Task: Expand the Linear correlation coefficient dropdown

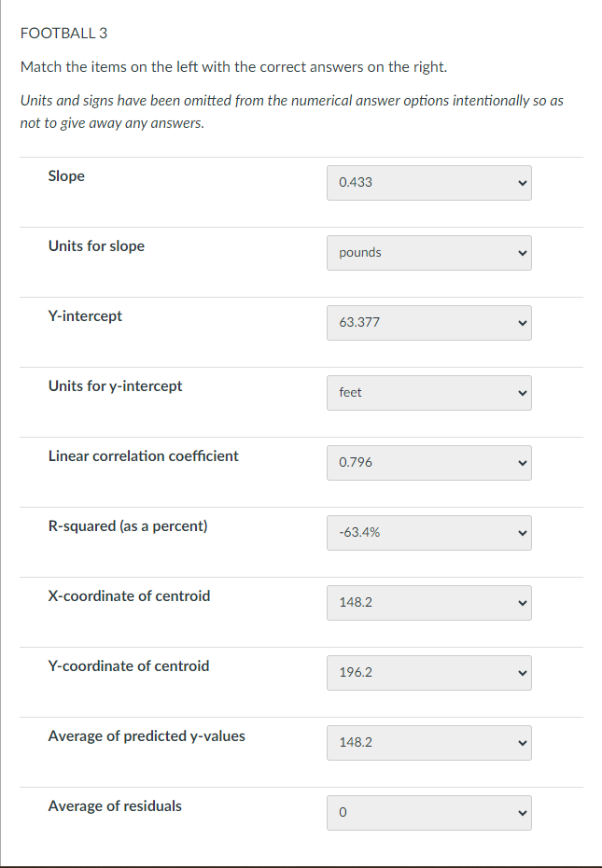Action: [x=428, y=462]
